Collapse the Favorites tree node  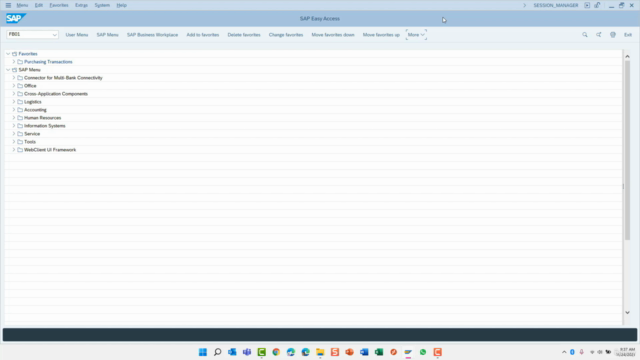8,54
